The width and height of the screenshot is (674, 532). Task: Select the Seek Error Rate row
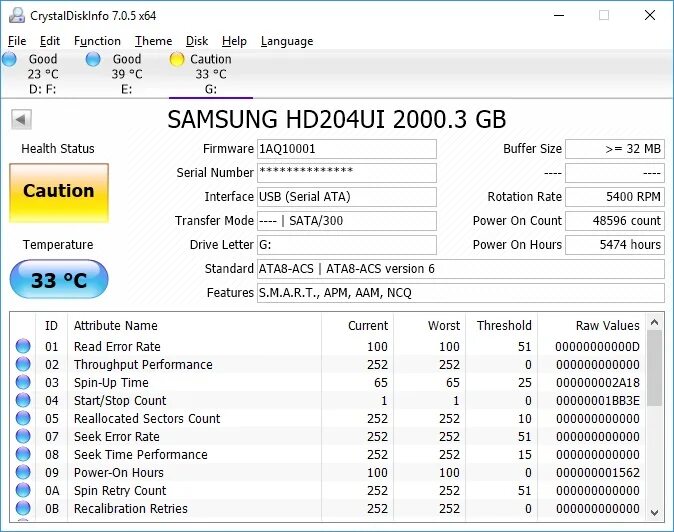[x=328, y=437]
